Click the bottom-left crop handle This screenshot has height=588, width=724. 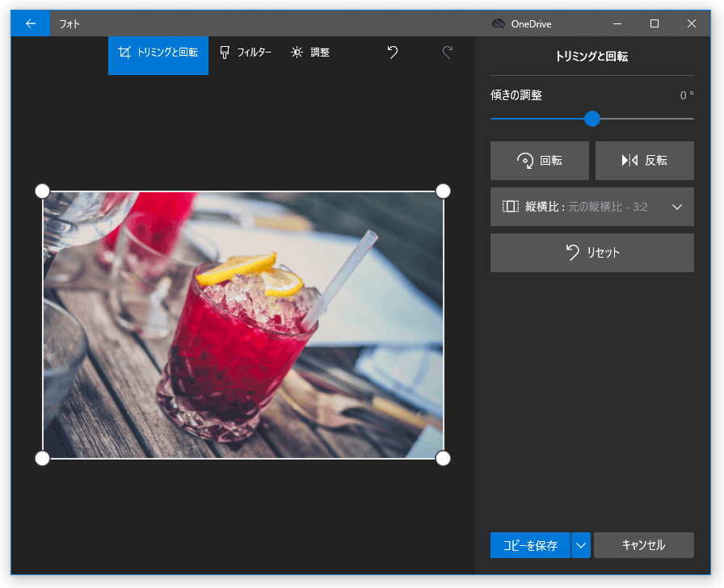click(x=43, y=458)
